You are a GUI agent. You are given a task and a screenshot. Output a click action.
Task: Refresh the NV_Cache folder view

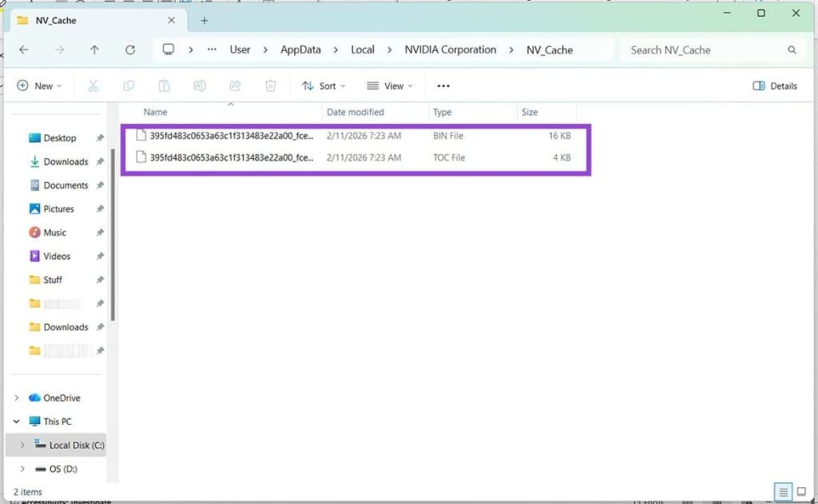coord(130,50)
